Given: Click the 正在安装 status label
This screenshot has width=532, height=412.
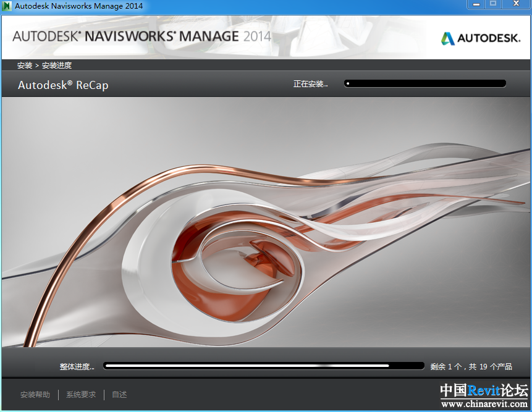Looking at the screenshot, I should (310, 84).
